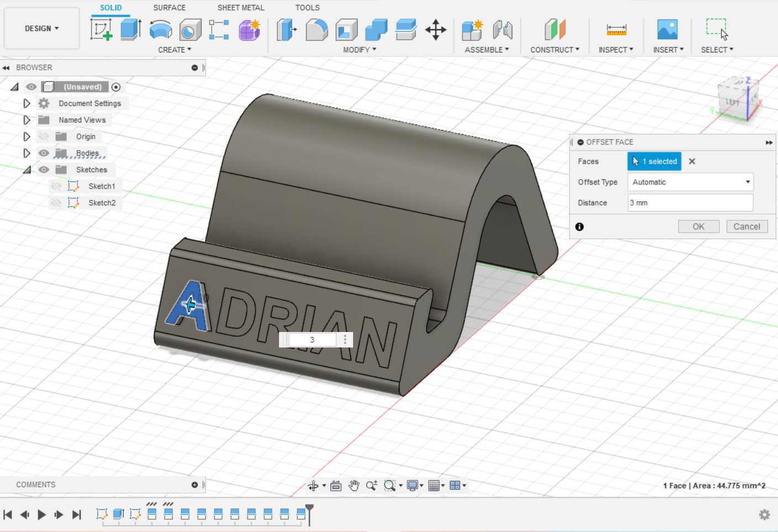
Task: Open the INSPECT menu dropdown
Action: click(616, 50)
